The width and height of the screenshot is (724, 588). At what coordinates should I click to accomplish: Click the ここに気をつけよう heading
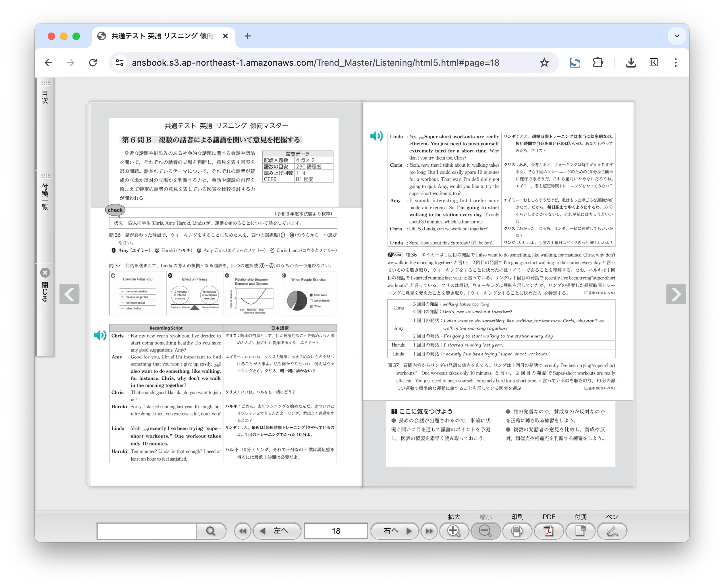[422, 411]
